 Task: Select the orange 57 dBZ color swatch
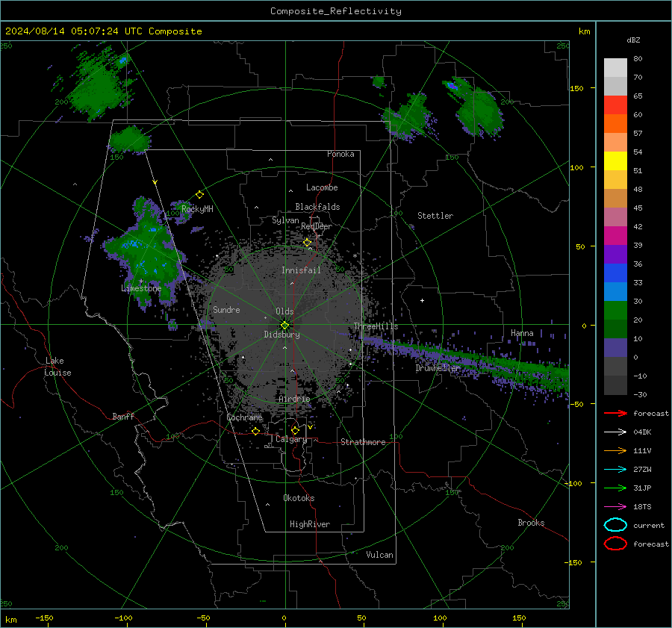[615, 124]
